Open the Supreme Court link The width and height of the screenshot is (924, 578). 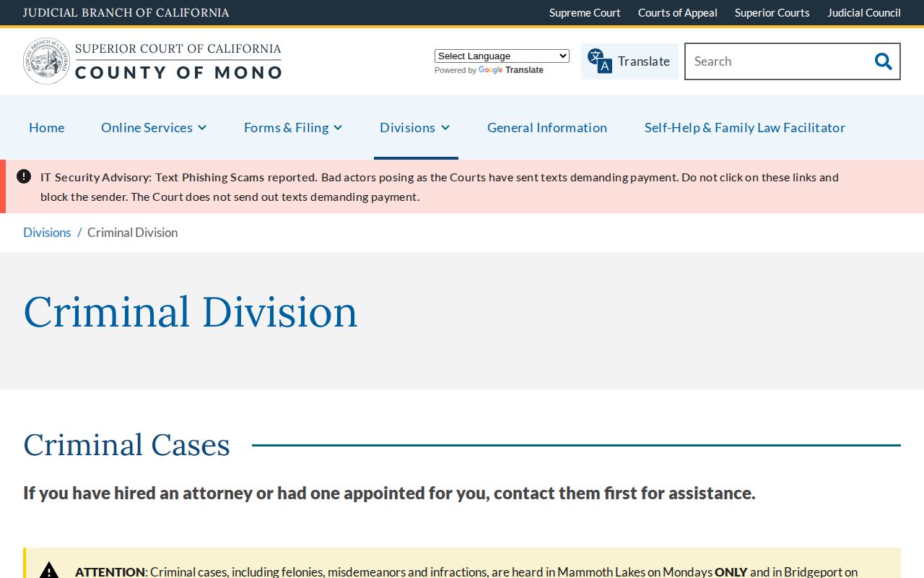[x=585, y=12]
